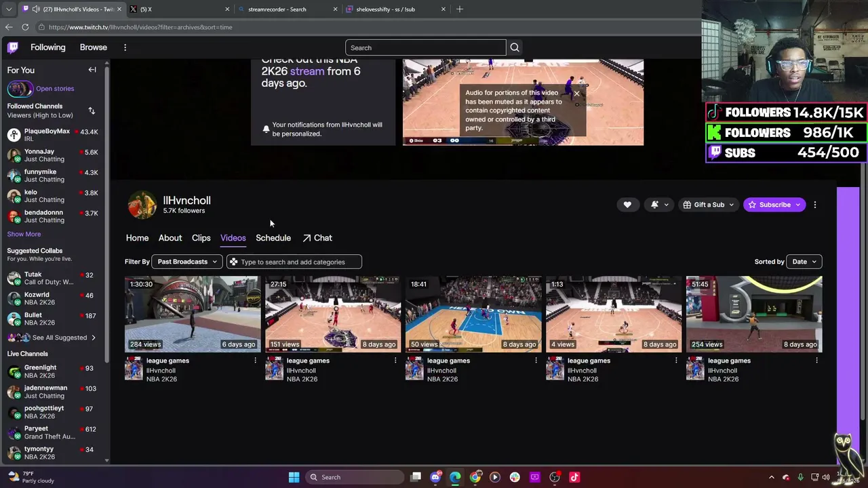Open the Sorted by Date dropdown
This screenshot has width=868, height=488.
[805, 262]
